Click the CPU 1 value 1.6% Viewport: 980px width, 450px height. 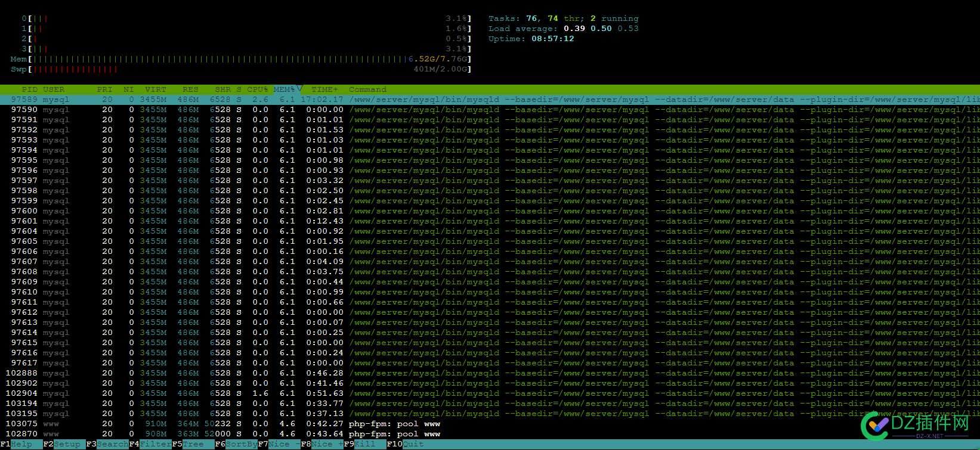tap(456, 29)
